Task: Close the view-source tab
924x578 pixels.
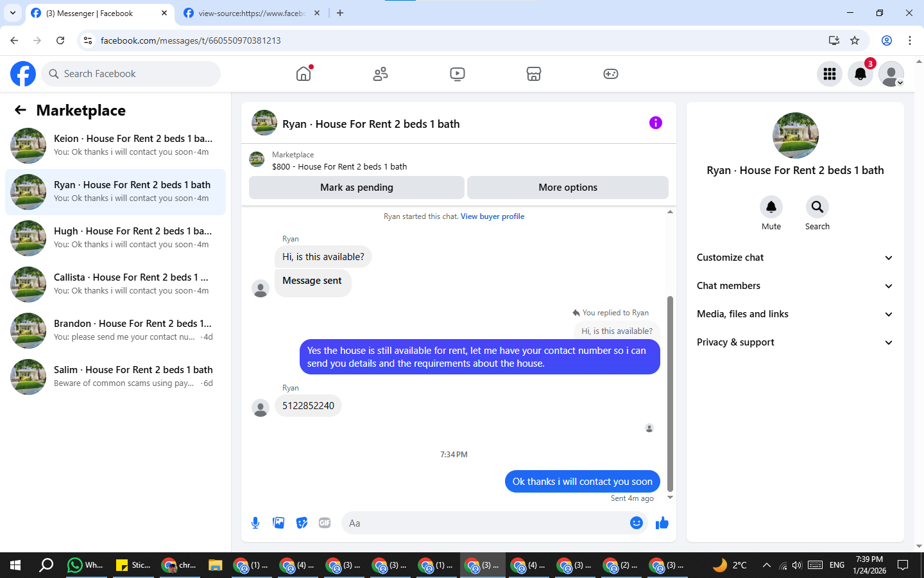Action: coord(317,13)
